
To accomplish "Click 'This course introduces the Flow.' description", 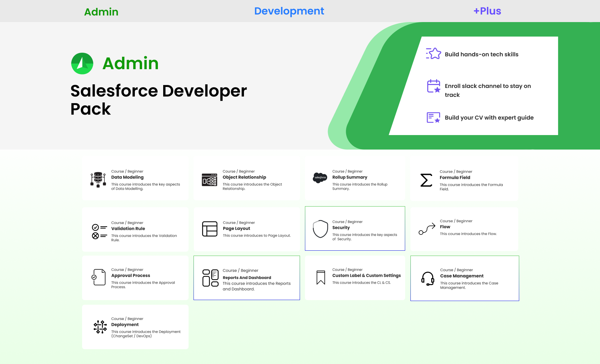I will pyautogui.click(x=468, y=234).
